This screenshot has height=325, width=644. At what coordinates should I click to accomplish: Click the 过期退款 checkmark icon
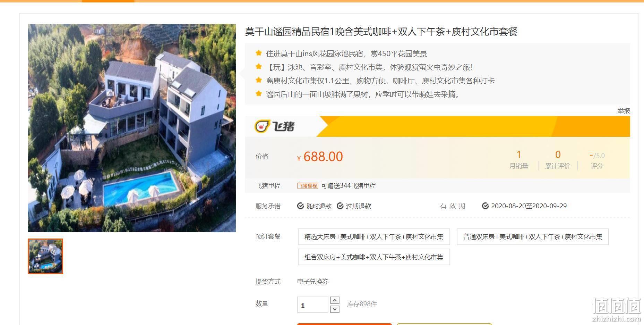pyautogui.click(x=340, y=206)
